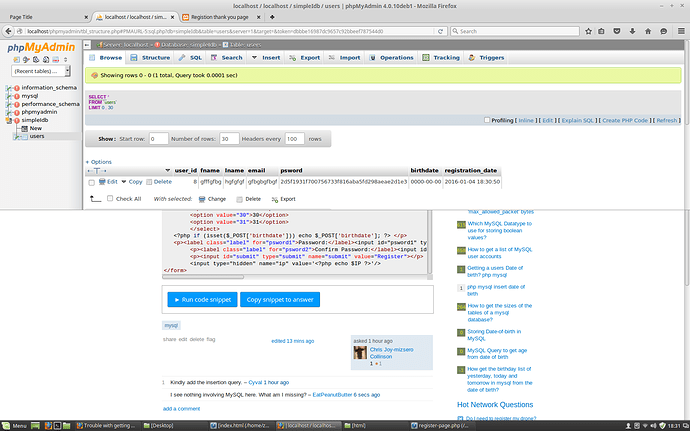
Task: Click Copy snippet to answer button
Action: 280,299
